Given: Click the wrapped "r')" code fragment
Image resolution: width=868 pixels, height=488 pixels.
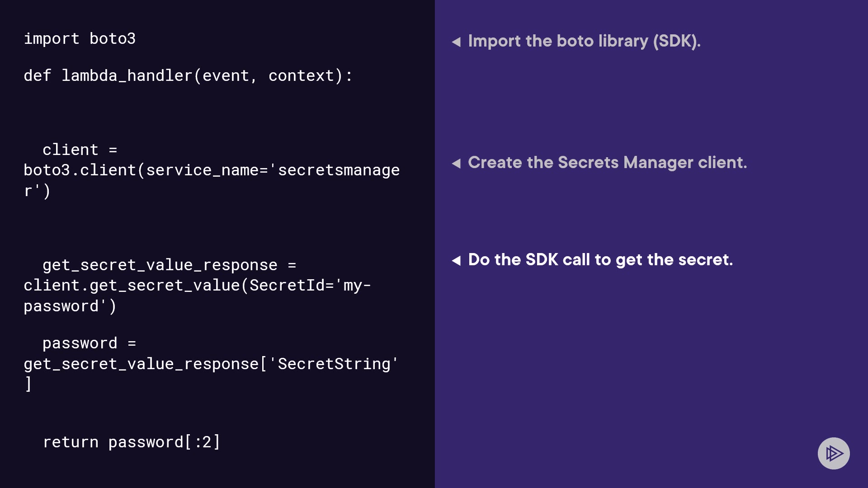Looking at the screenshot, I should click(x=37, y=191).
